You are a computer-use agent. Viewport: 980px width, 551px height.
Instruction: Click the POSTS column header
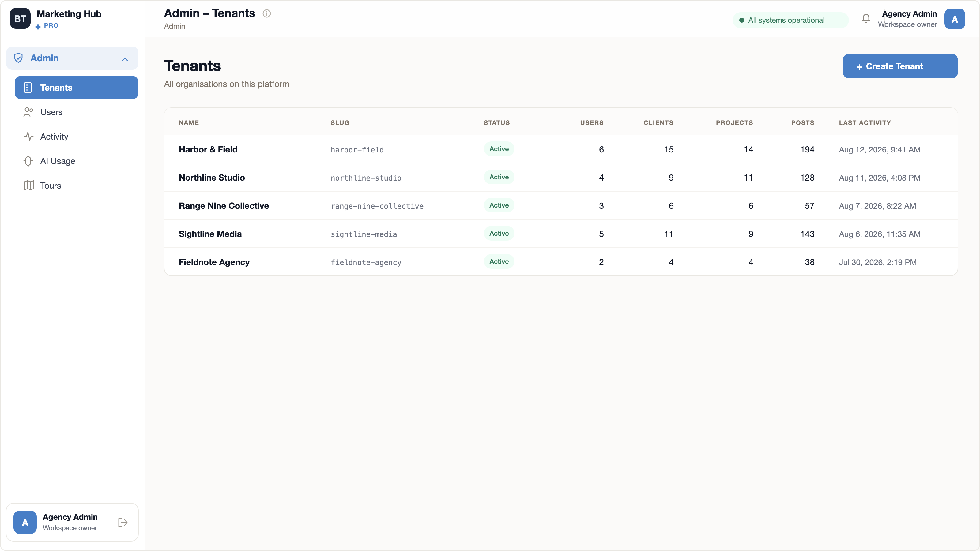(x=803, y=122)
